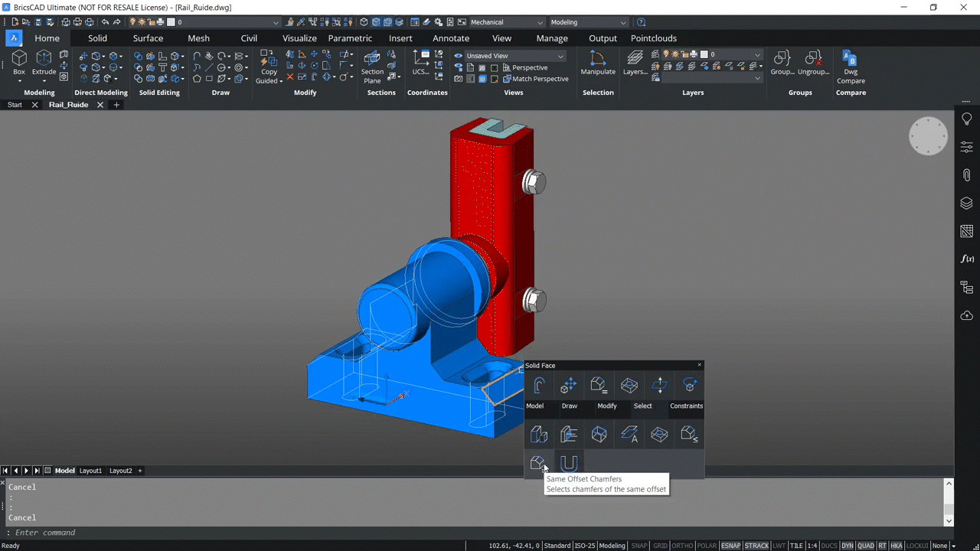Open the Layout1 tab

click(90, 471)
